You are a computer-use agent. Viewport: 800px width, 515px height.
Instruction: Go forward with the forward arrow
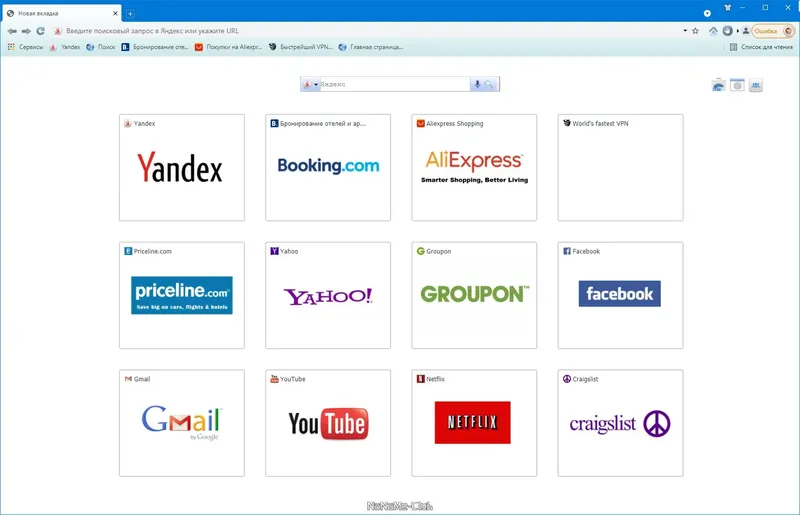pyautogui.click(x=26, y=31)
